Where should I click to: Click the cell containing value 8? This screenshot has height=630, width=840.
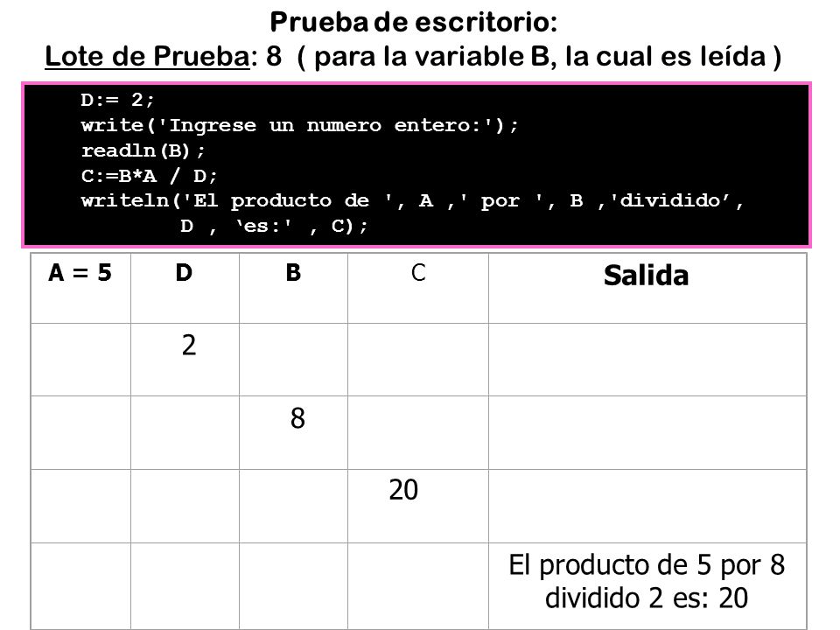coord(293,433)
